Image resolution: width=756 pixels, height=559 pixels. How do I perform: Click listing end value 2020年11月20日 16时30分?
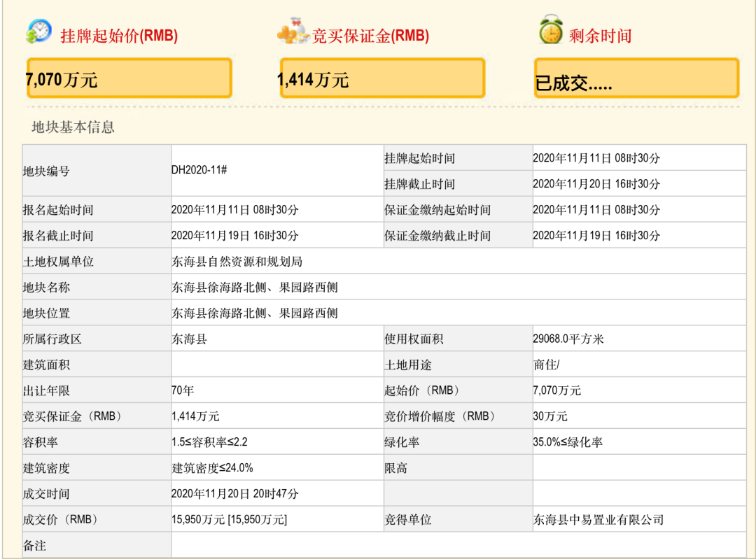(596, 184)
